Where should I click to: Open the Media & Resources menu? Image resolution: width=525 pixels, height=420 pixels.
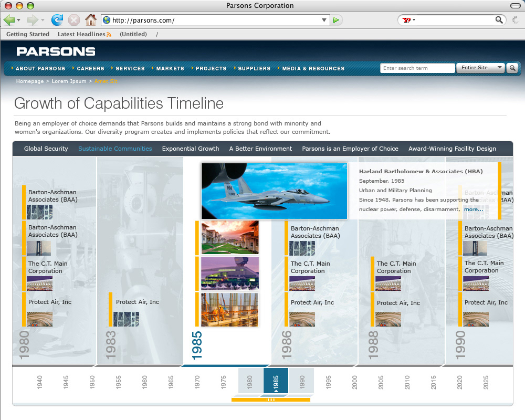pos(313,68)
